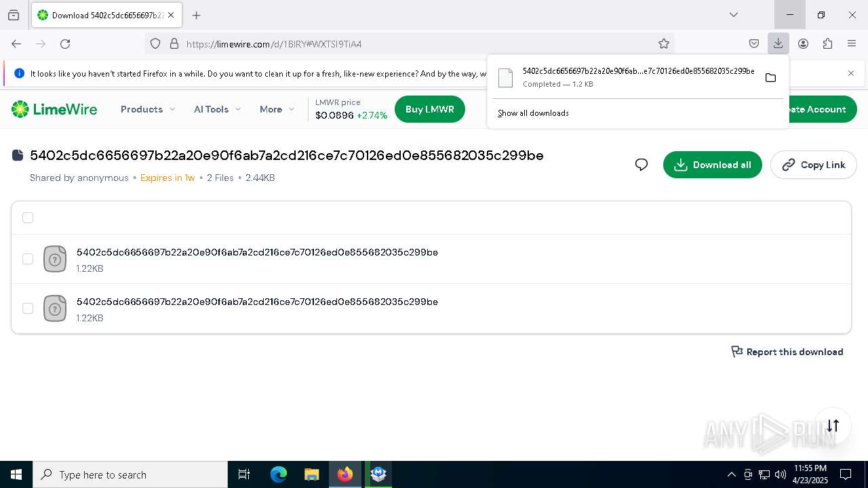
Task: Click the LMWR price value $0.0896
Action: click(334, 116)
